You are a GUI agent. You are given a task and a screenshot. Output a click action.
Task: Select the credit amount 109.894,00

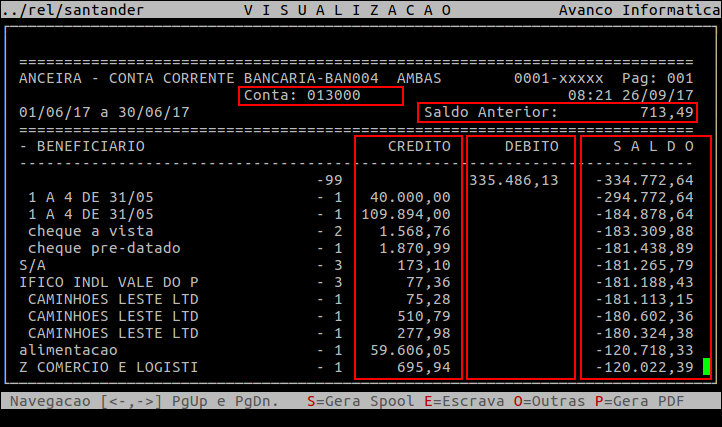410,214
